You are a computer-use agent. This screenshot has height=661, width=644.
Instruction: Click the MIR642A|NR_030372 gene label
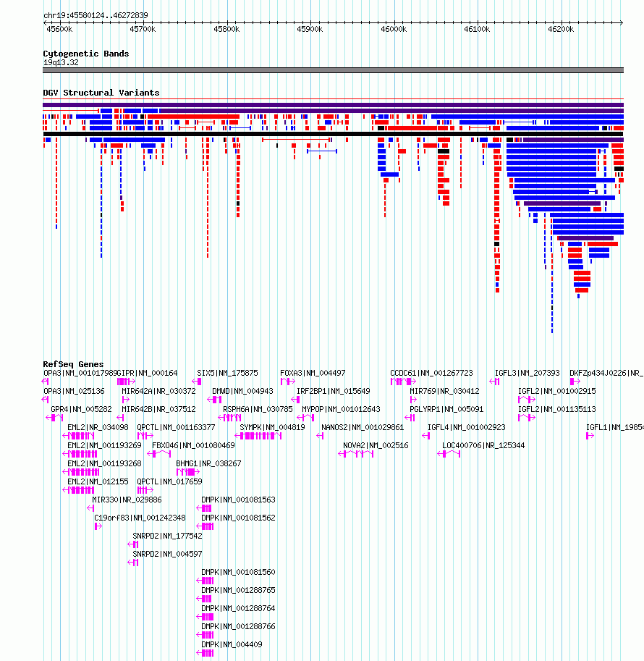click(x=159, y=391)
